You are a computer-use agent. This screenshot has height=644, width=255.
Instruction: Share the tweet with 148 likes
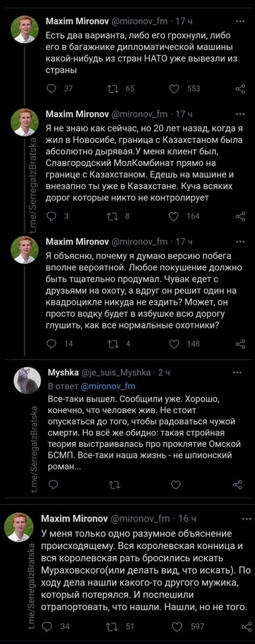[240, 344]
